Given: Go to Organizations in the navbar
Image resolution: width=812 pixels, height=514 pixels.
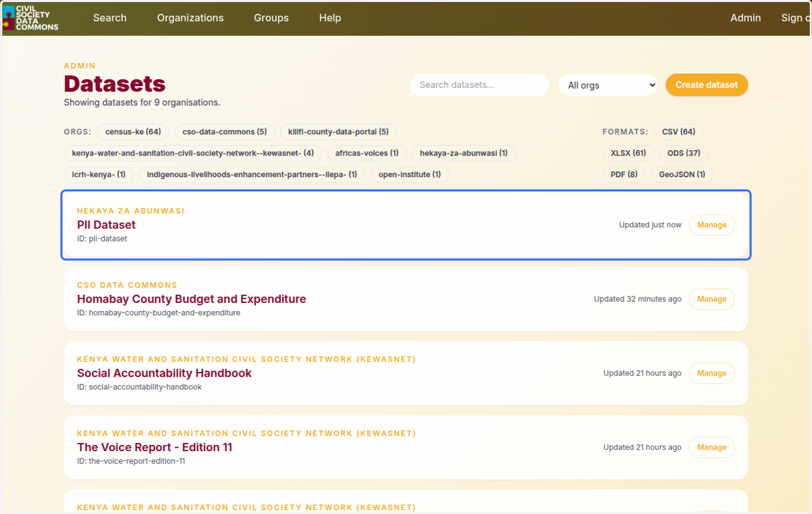Looking at the screenshot, I should 190,18.
